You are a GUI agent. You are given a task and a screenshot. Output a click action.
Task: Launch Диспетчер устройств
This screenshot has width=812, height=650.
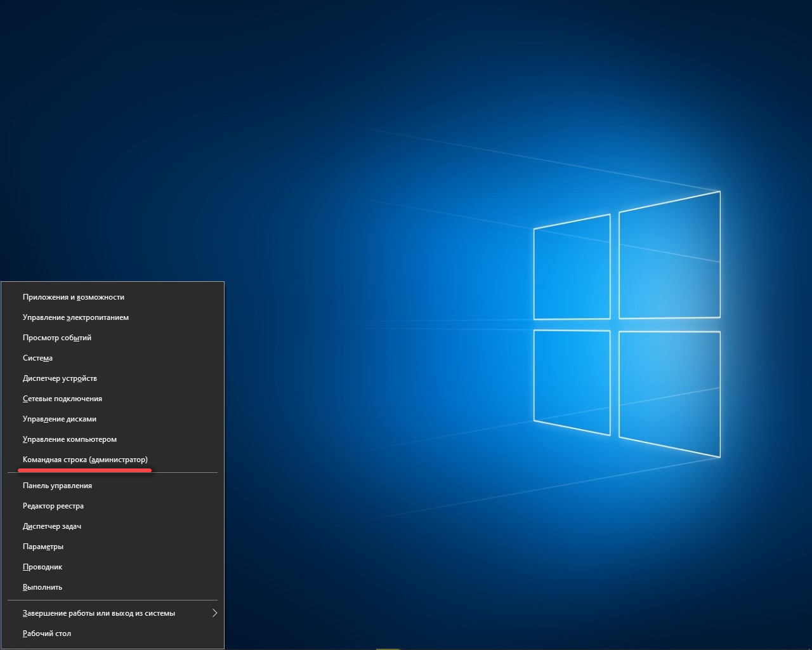[x=112, y=378]
